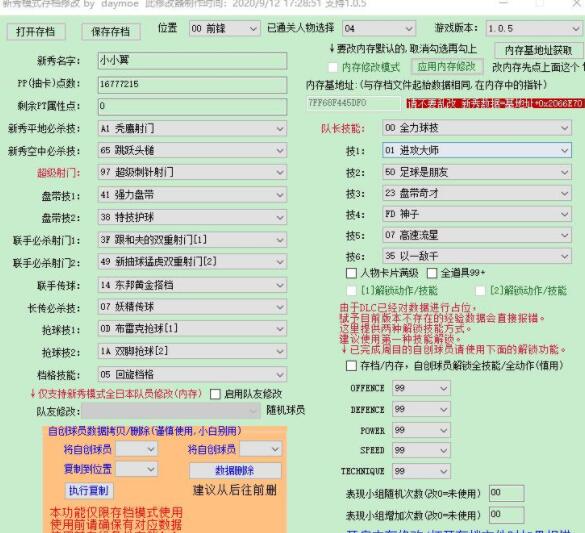Screen dimensions: 585x533
Task: Click the 数据删除 button
Action: 235,471
